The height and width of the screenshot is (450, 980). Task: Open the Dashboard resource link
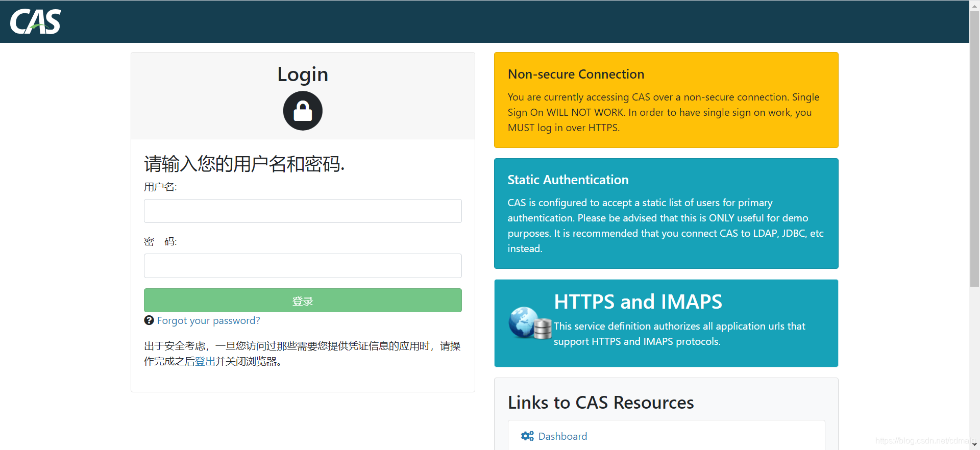click(x=562, y=436)
